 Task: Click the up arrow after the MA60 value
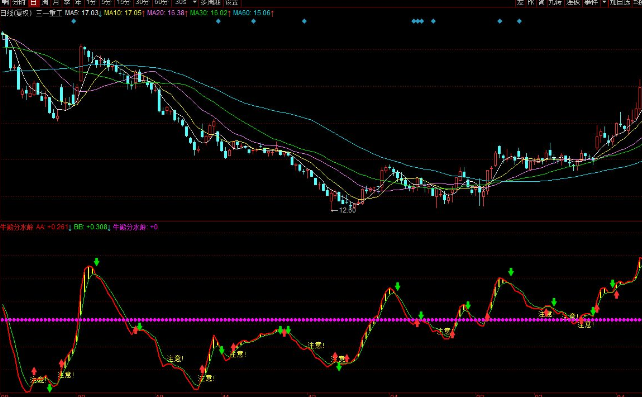click(x=272, y=13)
